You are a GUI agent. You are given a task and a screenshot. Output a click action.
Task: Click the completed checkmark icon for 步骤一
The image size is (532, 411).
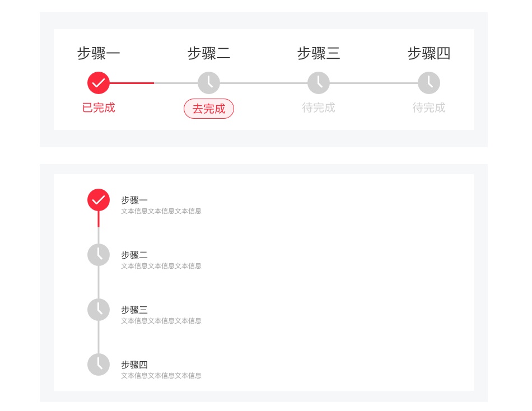click(99, 82)
